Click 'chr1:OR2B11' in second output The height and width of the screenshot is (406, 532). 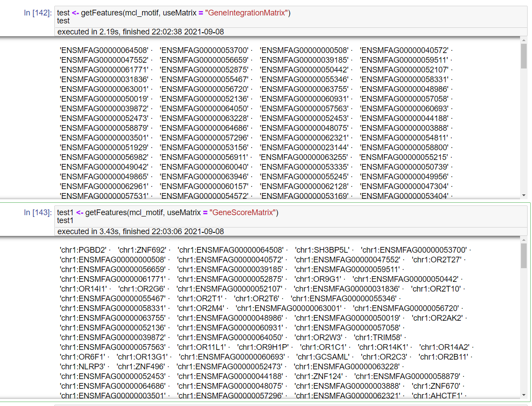(x=444, y=357)
